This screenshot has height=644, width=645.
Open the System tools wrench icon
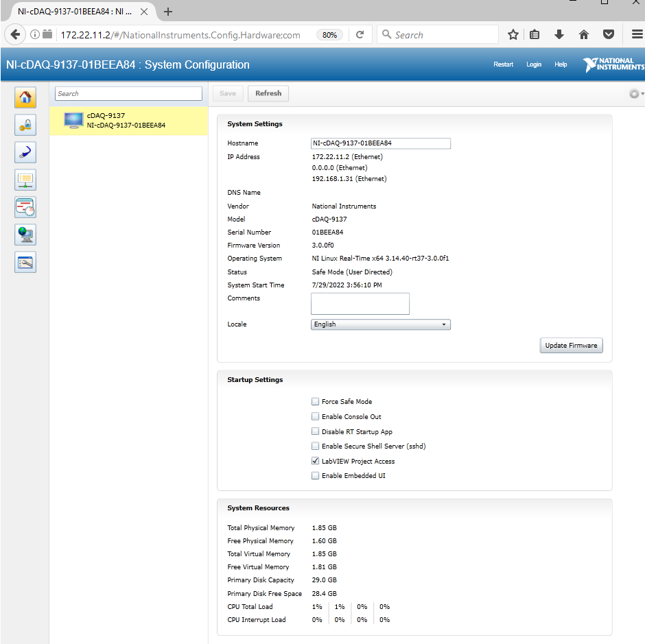point(25,262)
